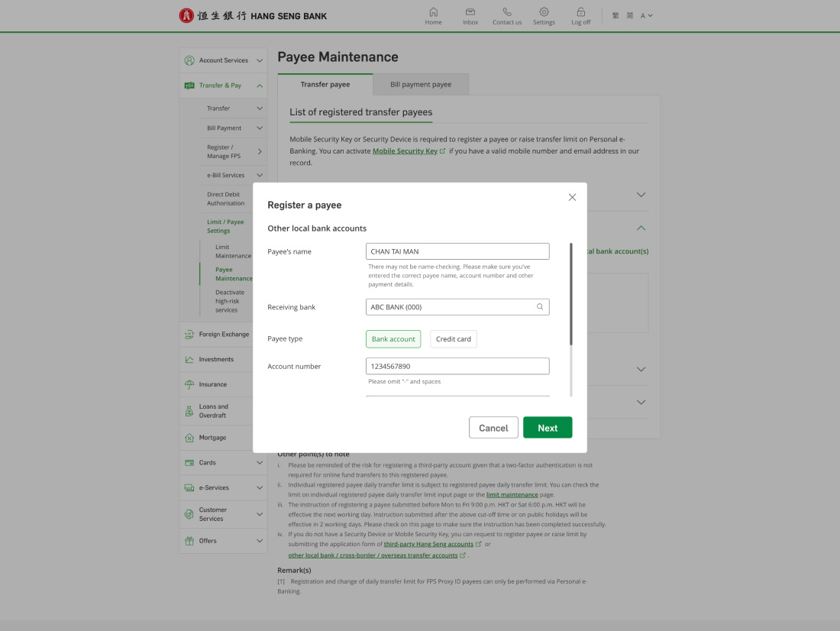Viewport: 840px width, 631px height.
Task: Open Settings gear icon
Action: (544, 12)
